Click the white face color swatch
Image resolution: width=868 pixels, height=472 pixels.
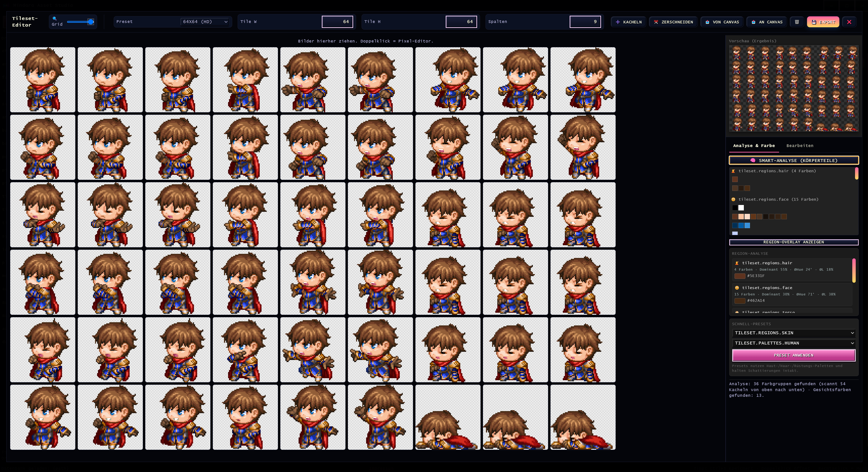[x=741, y=208]
